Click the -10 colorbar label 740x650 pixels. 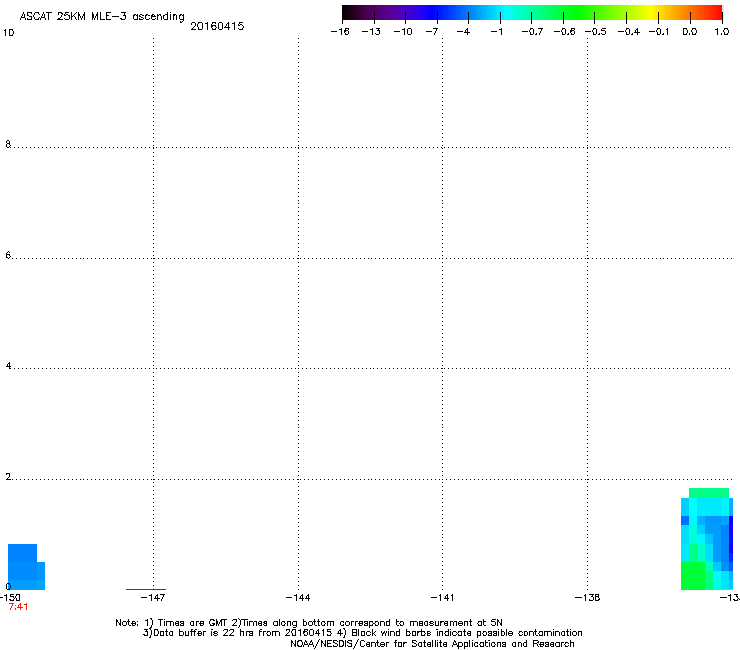pos(403,32)
